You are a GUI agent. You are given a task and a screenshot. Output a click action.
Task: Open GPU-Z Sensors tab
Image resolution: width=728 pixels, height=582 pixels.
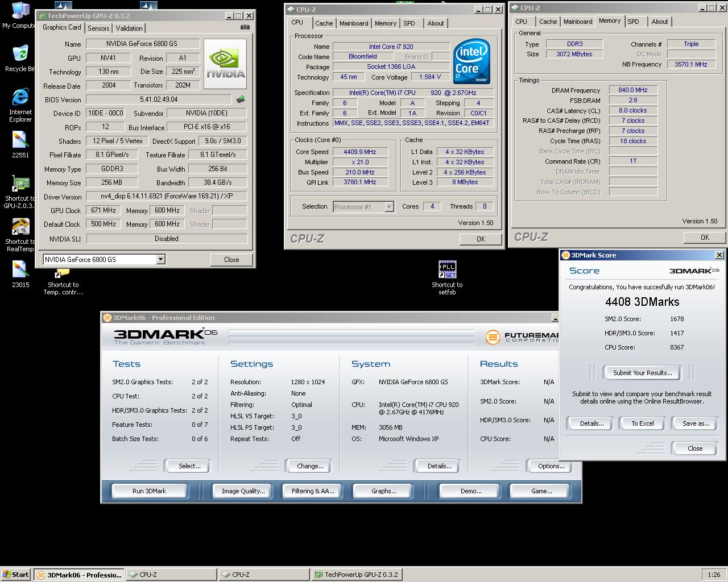[98, 28]
